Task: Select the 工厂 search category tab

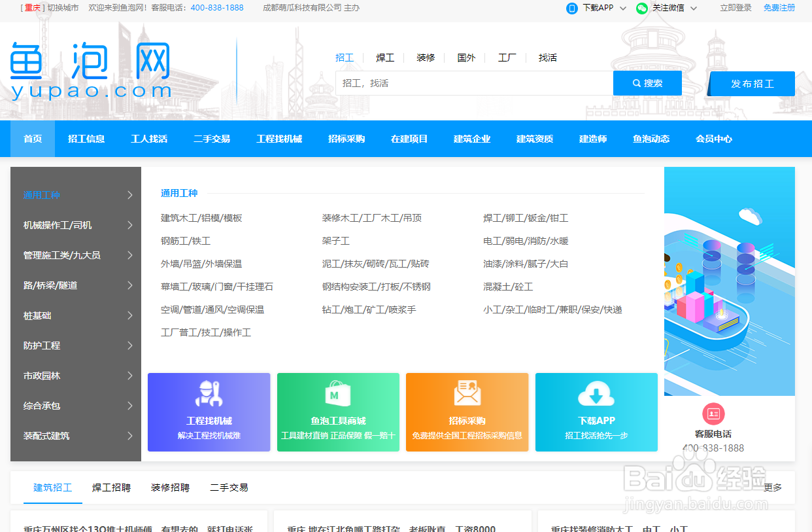Action: [x=507, y=58]
